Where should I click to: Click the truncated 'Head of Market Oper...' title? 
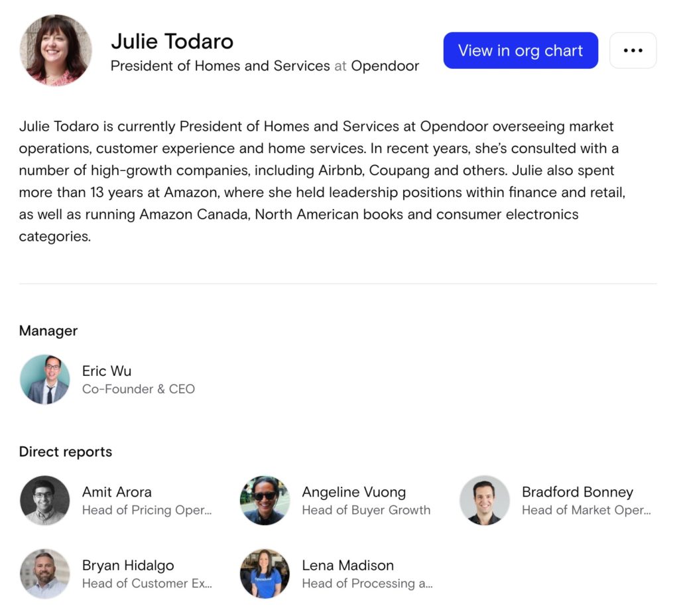[586, 510]
